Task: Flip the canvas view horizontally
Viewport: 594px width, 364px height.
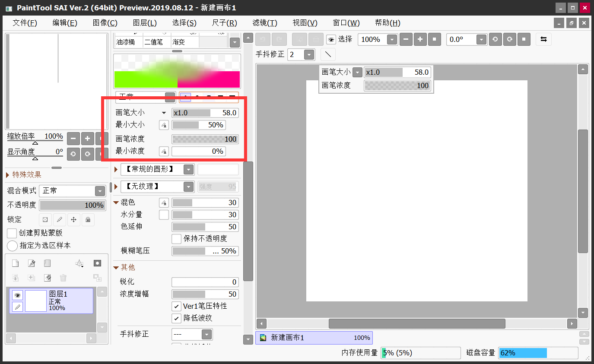Action: tap(544, 39)
